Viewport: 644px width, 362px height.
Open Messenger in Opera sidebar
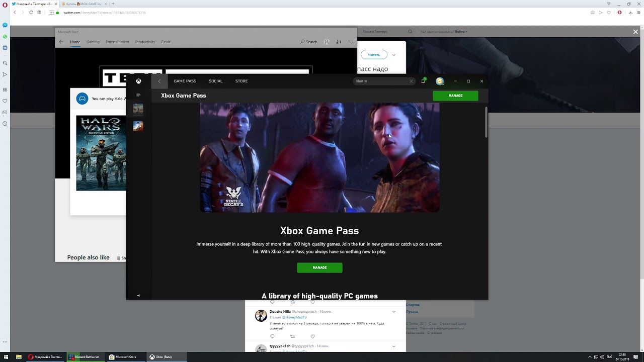point(5,25)
